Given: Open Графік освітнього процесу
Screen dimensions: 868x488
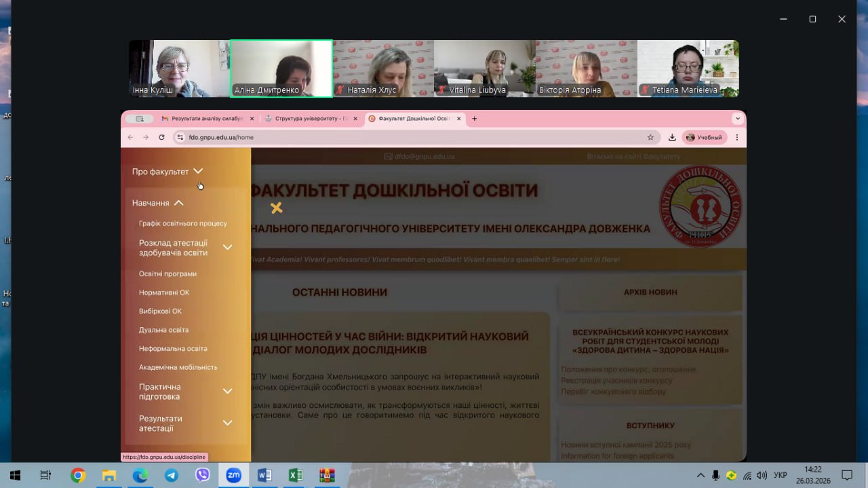Looking at the screenshot, I should click(x=183, y=223).
